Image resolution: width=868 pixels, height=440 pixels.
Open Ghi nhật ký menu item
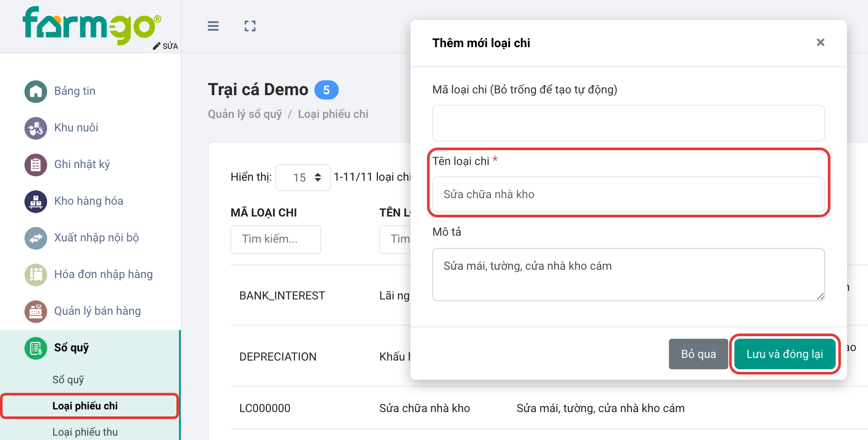click(x=82, y=164)
